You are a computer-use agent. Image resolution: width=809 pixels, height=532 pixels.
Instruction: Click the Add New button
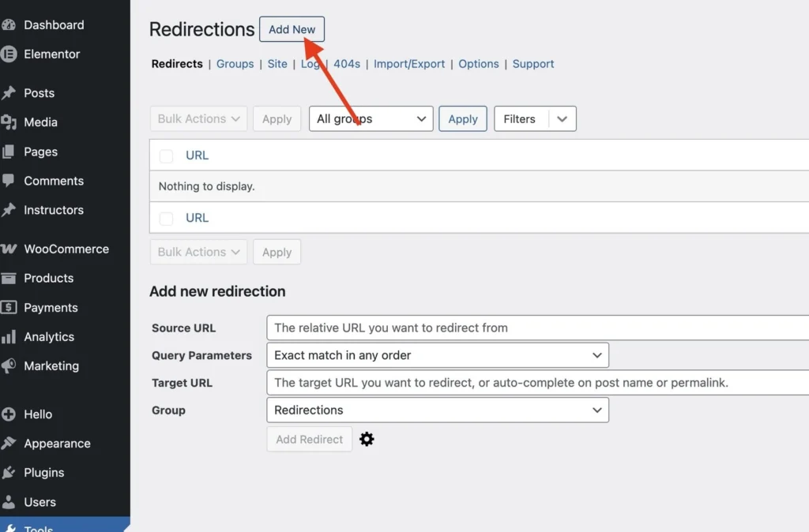pyautogui.click(x=292, y=29)
